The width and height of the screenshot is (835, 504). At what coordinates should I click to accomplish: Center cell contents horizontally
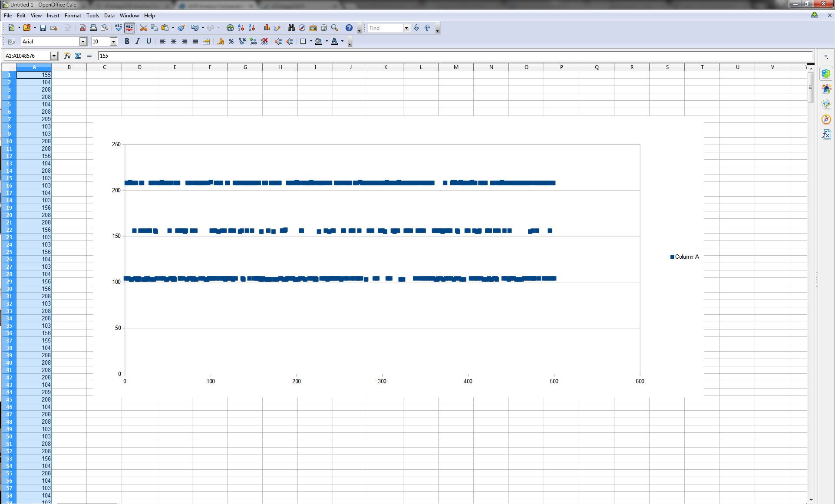click(174, 41)
